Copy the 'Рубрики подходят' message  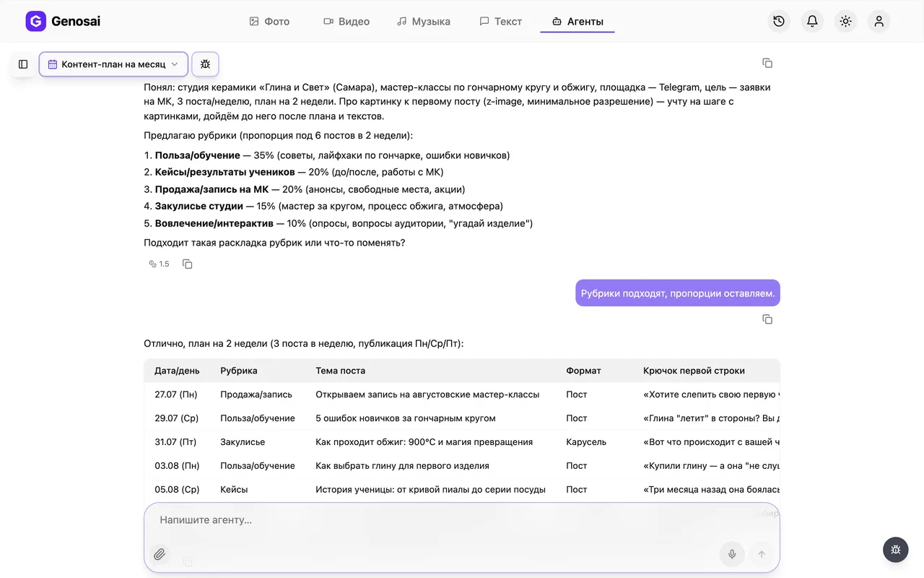point(767,319)
